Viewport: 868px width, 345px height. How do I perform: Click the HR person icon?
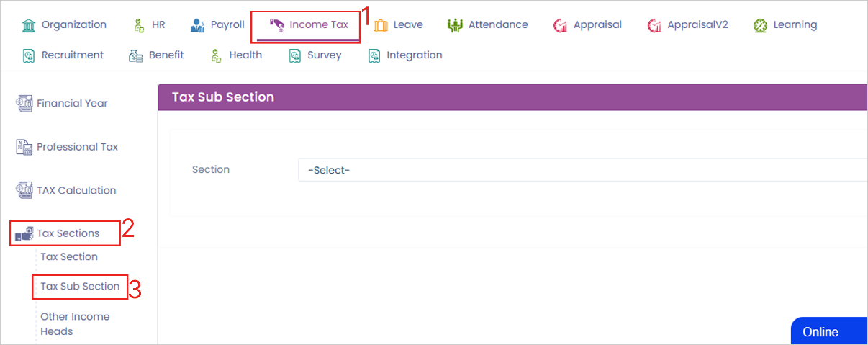click(x=140, y=25)
